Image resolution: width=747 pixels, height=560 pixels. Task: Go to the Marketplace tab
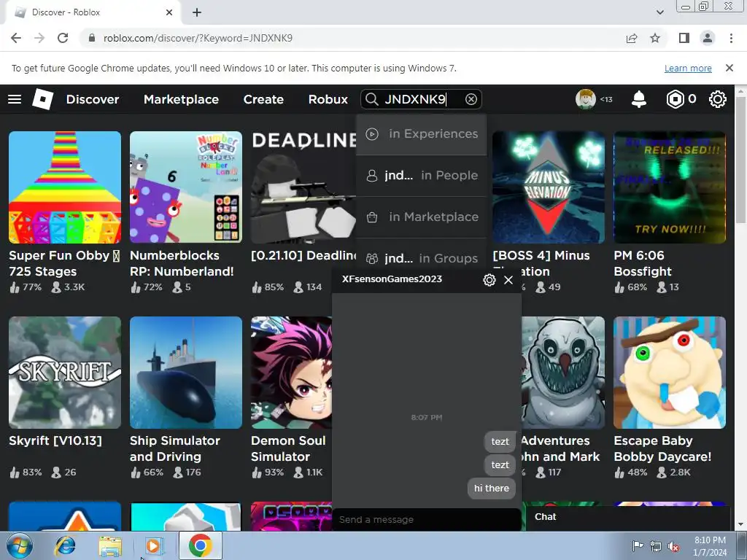181,99
